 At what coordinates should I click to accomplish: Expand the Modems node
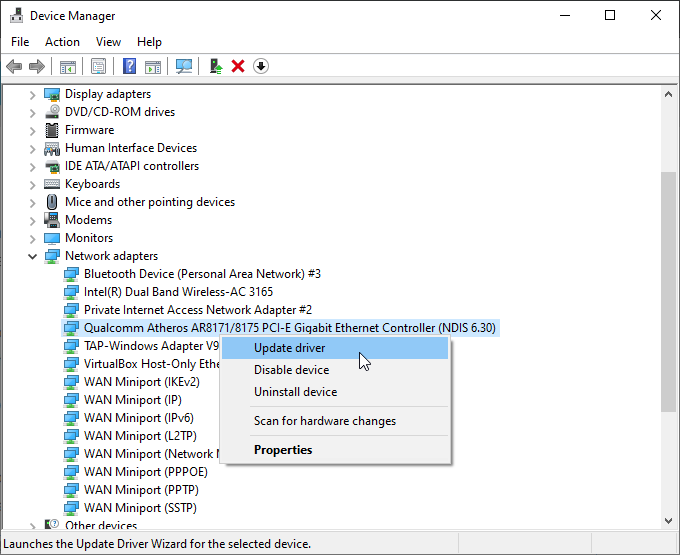click(33, 221)
